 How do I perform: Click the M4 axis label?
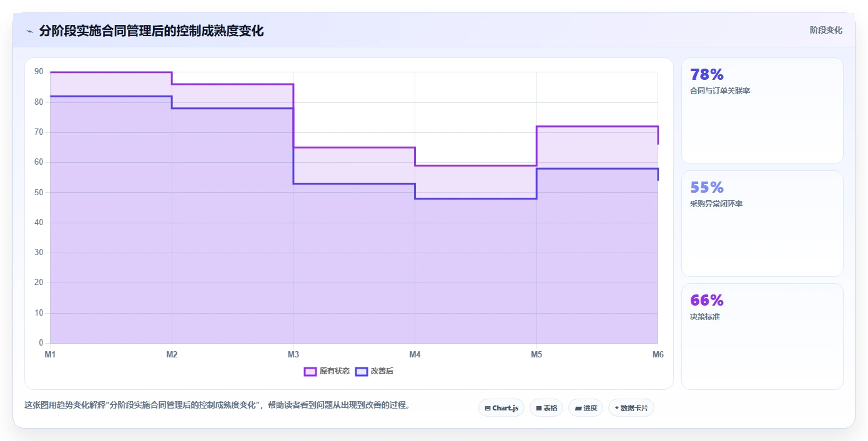coord(415,354)
